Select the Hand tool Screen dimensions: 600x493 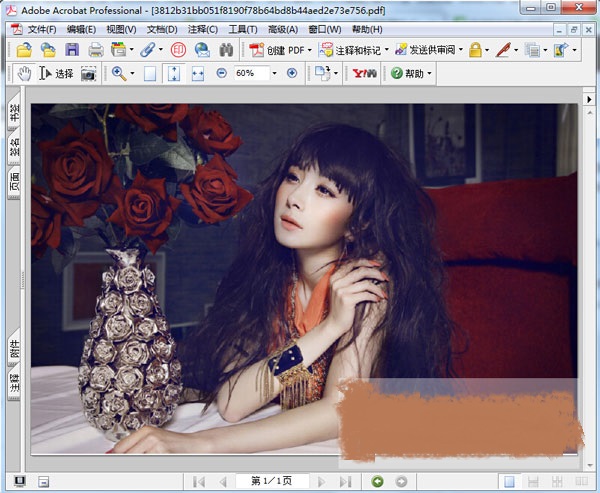pyautogui.click(x=25, y=73)
